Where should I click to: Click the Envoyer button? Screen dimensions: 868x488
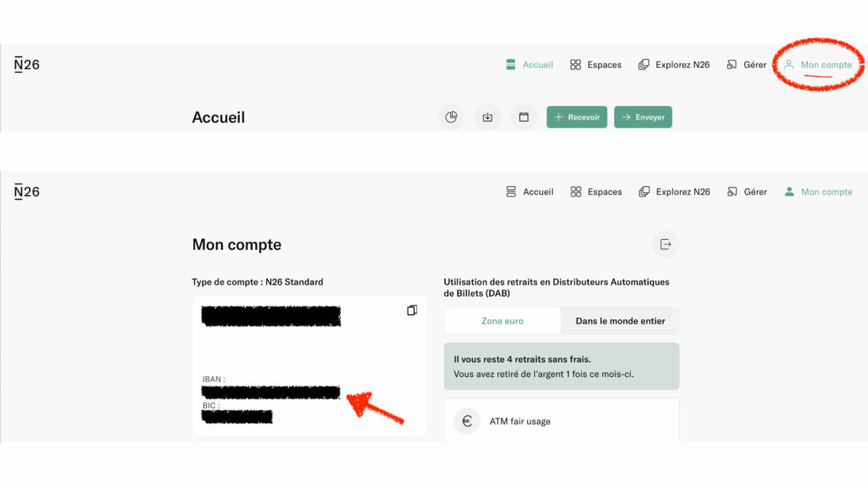(x=643, y=117)
